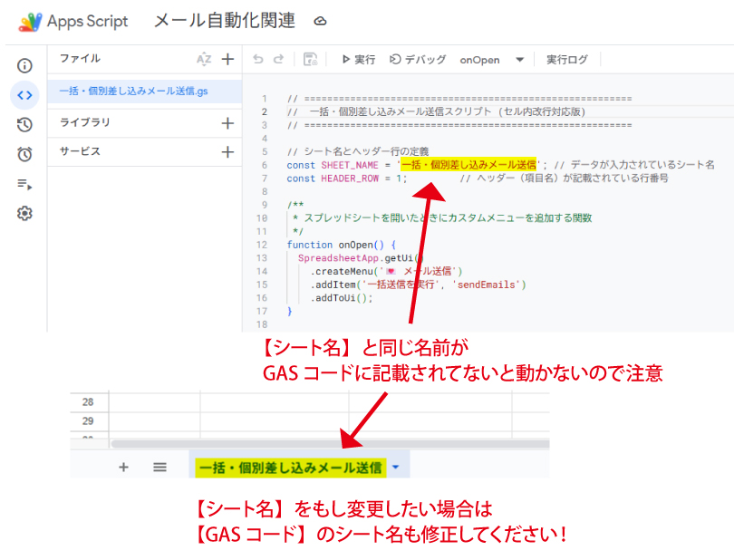Add a new file with plus button
Viewport: 734px width, 560px height.
(x=227, y=59)
